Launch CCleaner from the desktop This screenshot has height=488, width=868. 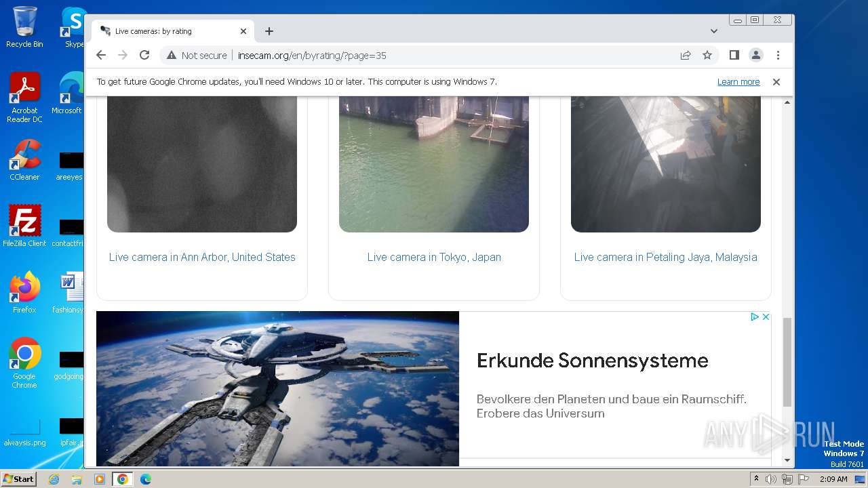click(x=24, y=160)
